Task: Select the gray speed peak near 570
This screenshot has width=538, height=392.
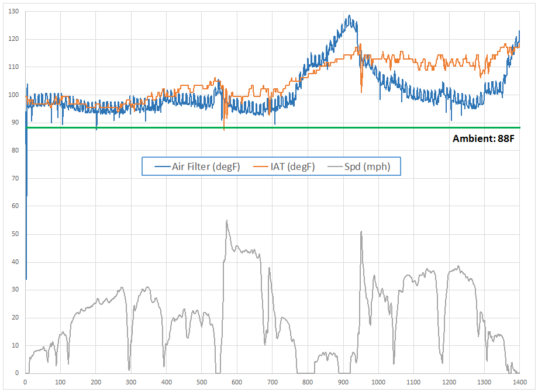Action: [x=226, y=221]
